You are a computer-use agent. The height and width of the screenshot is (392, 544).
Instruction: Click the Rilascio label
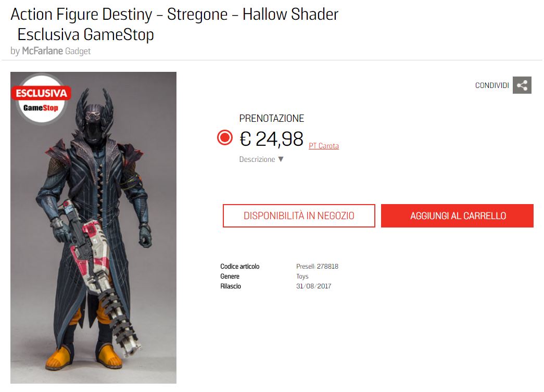pyautogui.click(x=231, y=286)
